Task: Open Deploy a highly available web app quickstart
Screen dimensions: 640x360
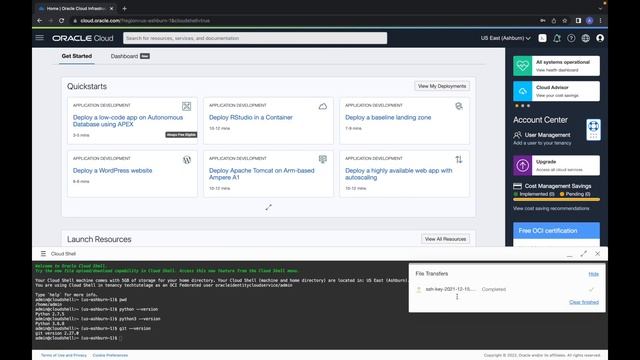Action: [398, 174]
